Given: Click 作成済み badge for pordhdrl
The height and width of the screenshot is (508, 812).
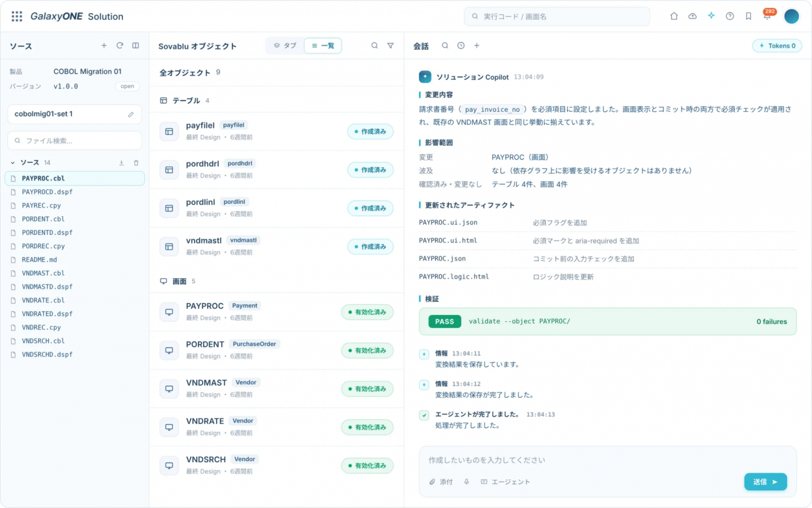Looking at the screenshot, I should [370, 170].
